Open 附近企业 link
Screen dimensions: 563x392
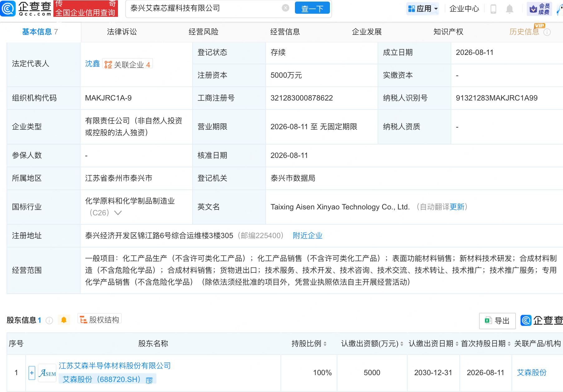pos(307,236)
